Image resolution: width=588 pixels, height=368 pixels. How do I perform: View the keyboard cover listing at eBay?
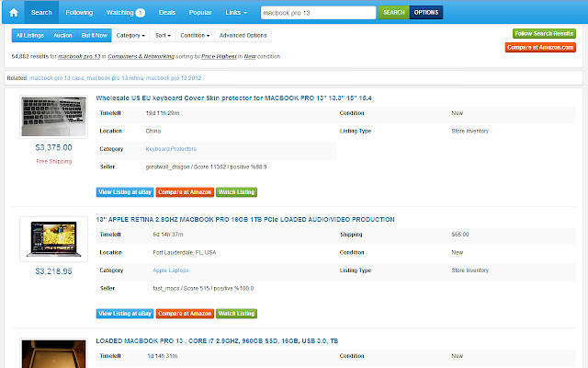coord(125,192)
